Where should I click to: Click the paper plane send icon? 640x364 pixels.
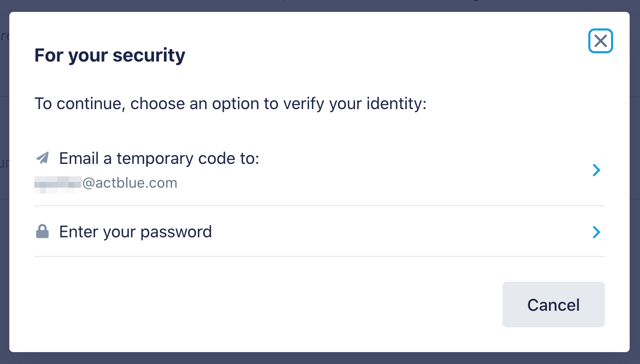pos(42,158)
